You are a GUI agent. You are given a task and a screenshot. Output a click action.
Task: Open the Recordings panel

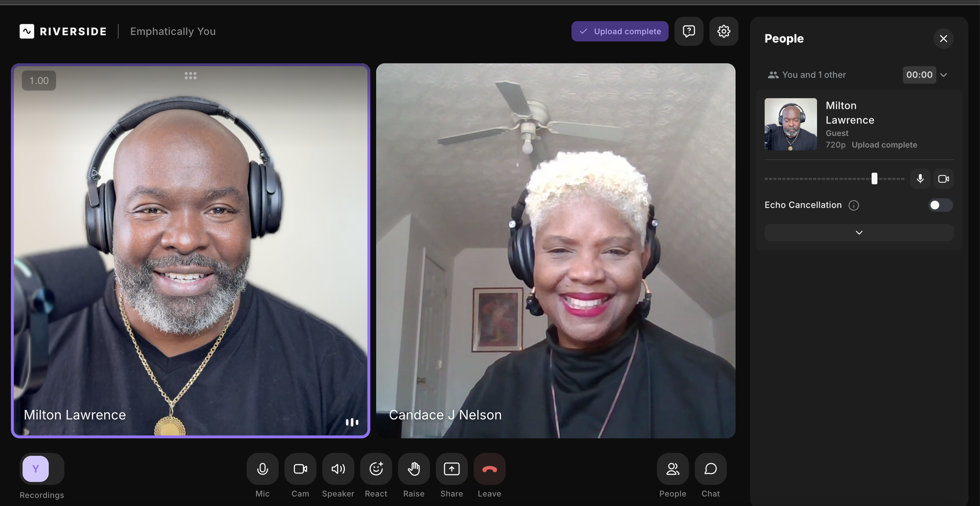pos(42,469)
